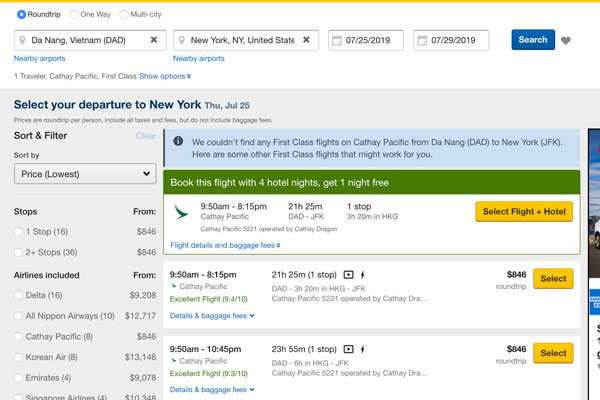Click the New York destination field
The height and width of the screenshot is (400, 600).
click(x=246, y=40)
